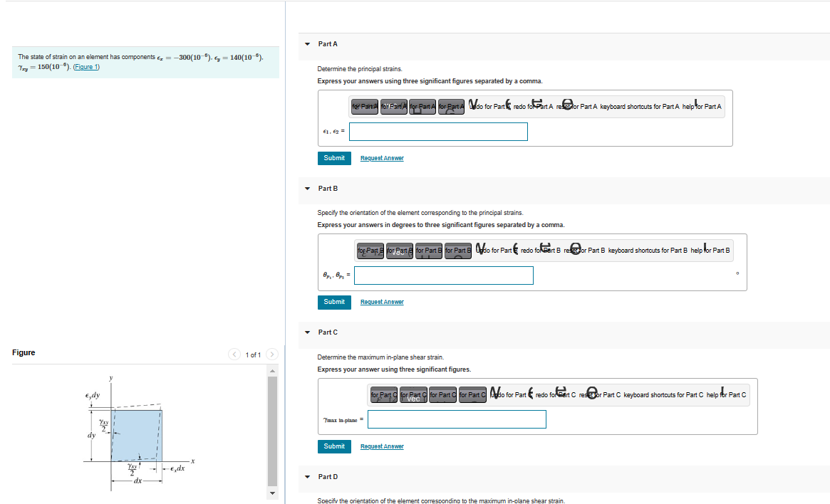Open keyboard shortcuts for Part C
The image size is (830, 504).
663,394
